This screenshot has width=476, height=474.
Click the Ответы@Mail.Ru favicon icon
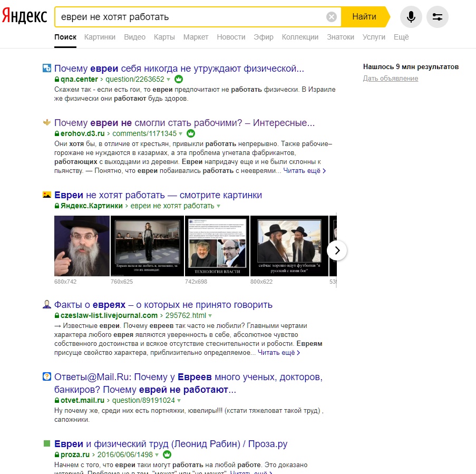point(47,376)
